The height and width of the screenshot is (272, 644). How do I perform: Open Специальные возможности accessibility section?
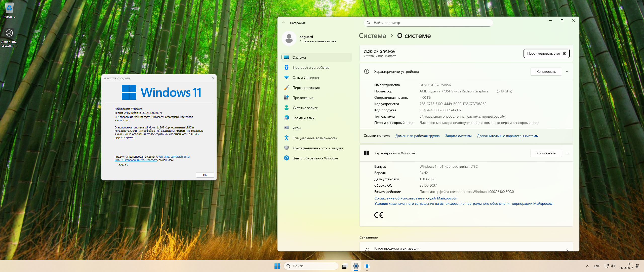pyautogui.click(x=315, y=138)
